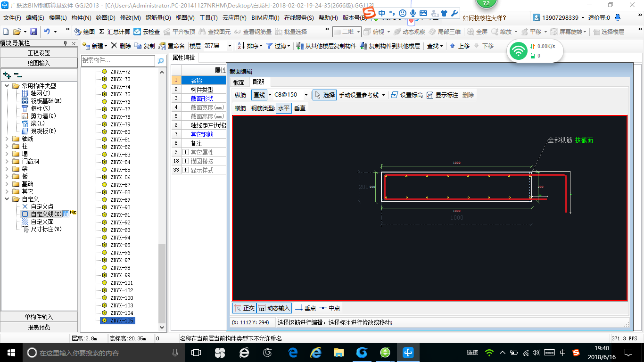This screenshot has width=644, height=362.
Task: Switch to 配筋 tab
Action: click(259, 82)
